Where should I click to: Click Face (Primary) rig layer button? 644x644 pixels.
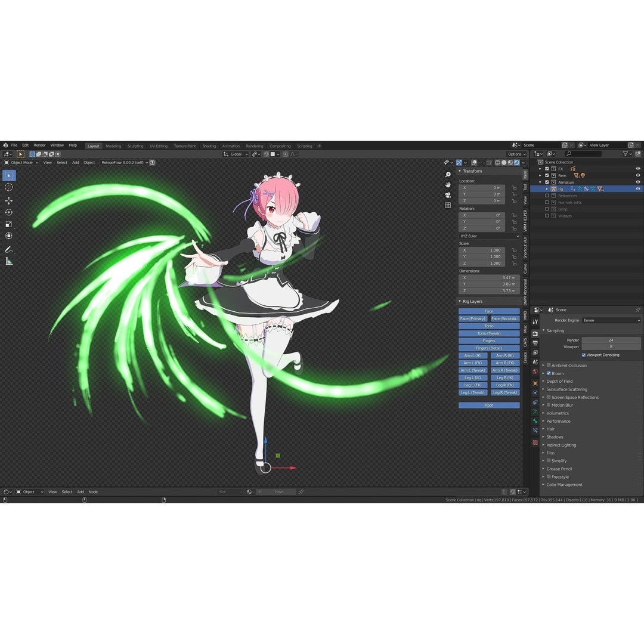(473, 318)
